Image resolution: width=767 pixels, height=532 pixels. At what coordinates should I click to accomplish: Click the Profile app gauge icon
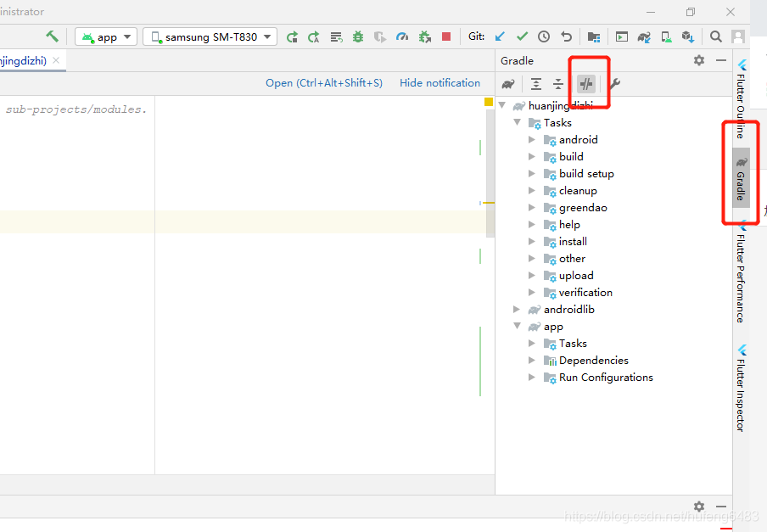(x=402, y=36)
